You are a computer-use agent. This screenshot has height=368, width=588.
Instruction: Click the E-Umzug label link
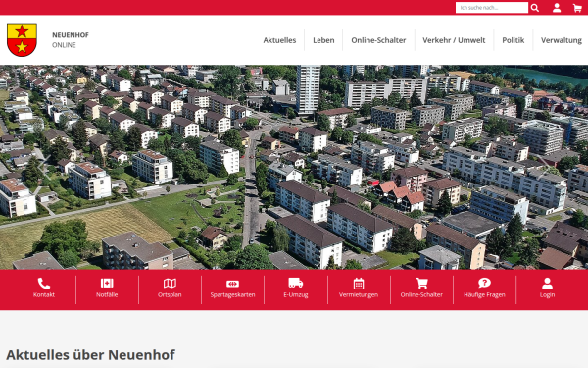296,295
